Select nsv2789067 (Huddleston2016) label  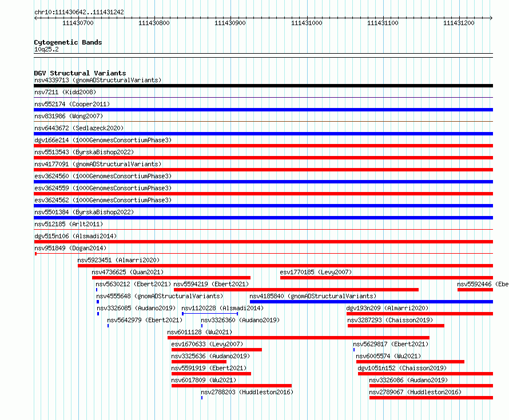(415, 392)
